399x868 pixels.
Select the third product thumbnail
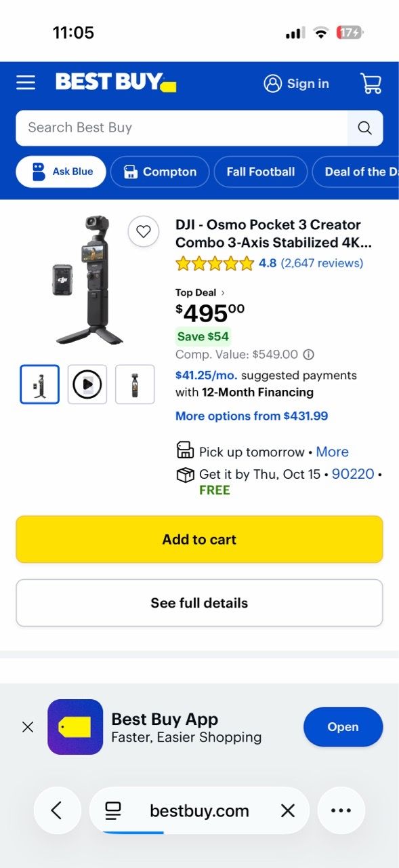[135, 384]
